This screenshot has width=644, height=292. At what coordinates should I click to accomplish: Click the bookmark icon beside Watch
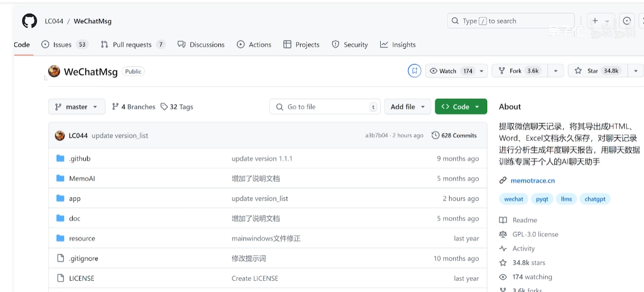[x=414, y=71]
